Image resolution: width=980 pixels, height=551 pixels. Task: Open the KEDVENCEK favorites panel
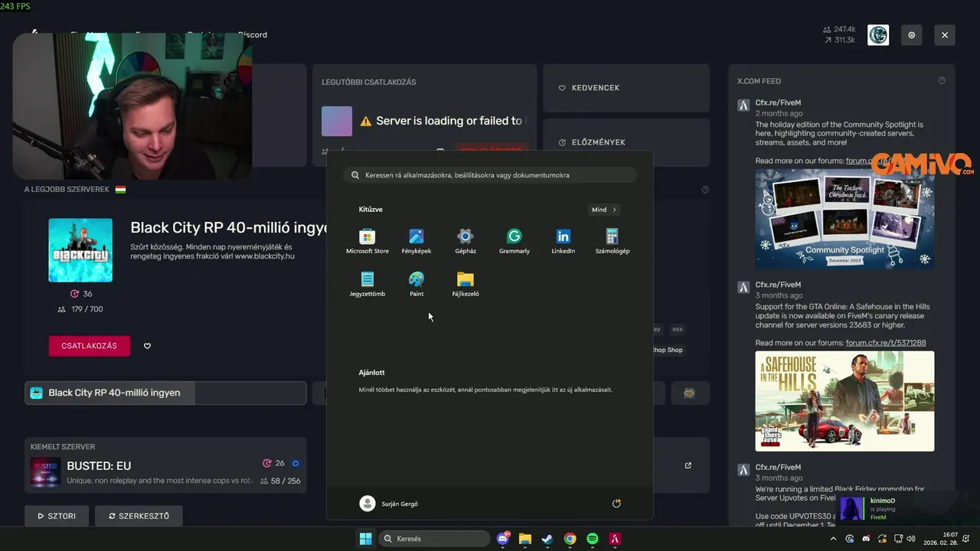pyautogui.click(x=626, y=88)
